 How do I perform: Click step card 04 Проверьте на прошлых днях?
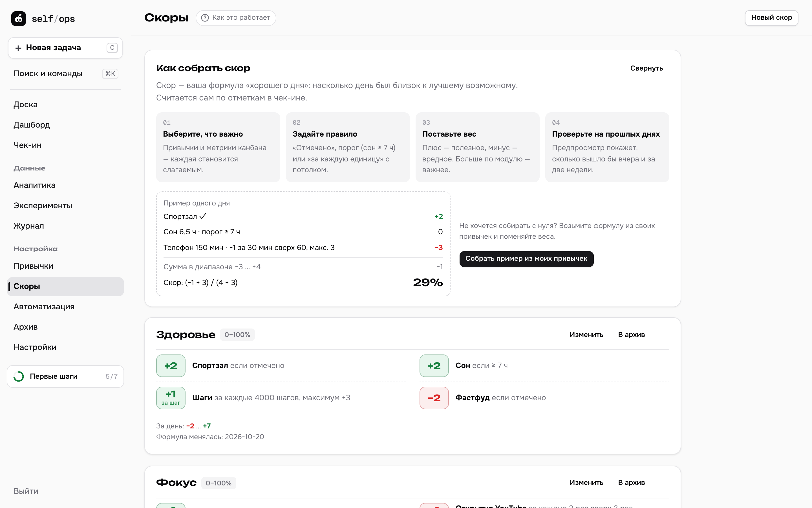click(x=607, y=147)
